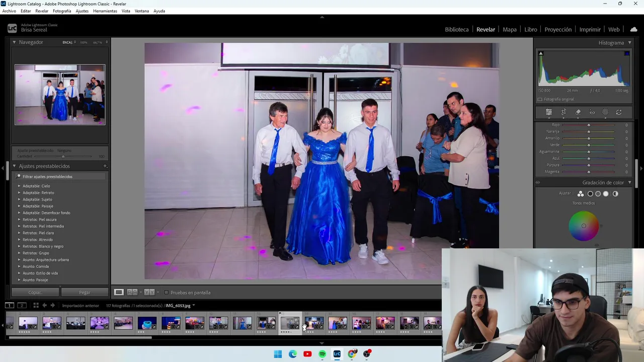The image size is (644, 362).
Task: Go forward with the filmstrip arrow
Action: (52, 305)
